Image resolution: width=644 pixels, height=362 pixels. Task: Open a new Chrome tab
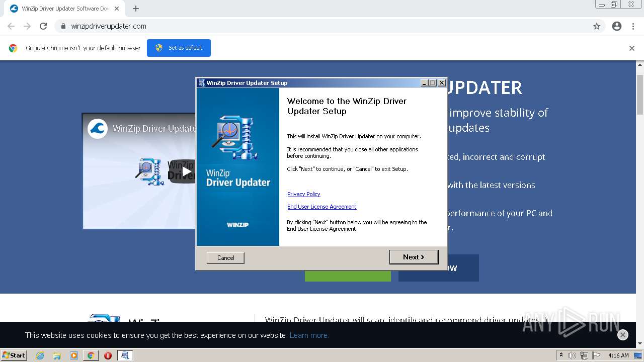click(136, 9)
